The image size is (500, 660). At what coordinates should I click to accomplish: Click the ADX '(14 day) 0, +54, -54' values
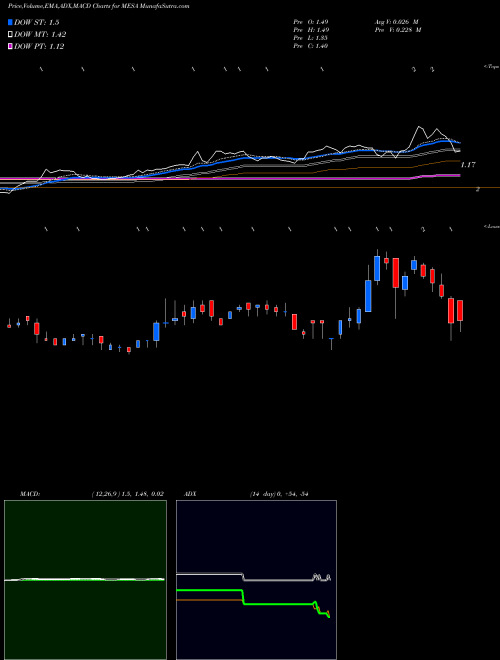coord(279,494)
